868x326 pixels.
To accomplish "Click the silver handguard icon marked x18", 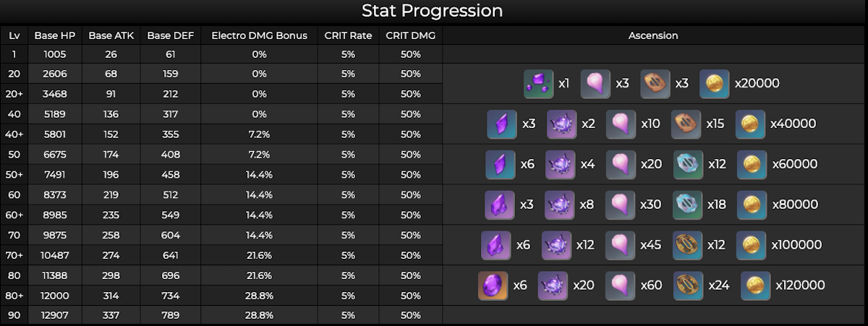I will tap(688, 205).
